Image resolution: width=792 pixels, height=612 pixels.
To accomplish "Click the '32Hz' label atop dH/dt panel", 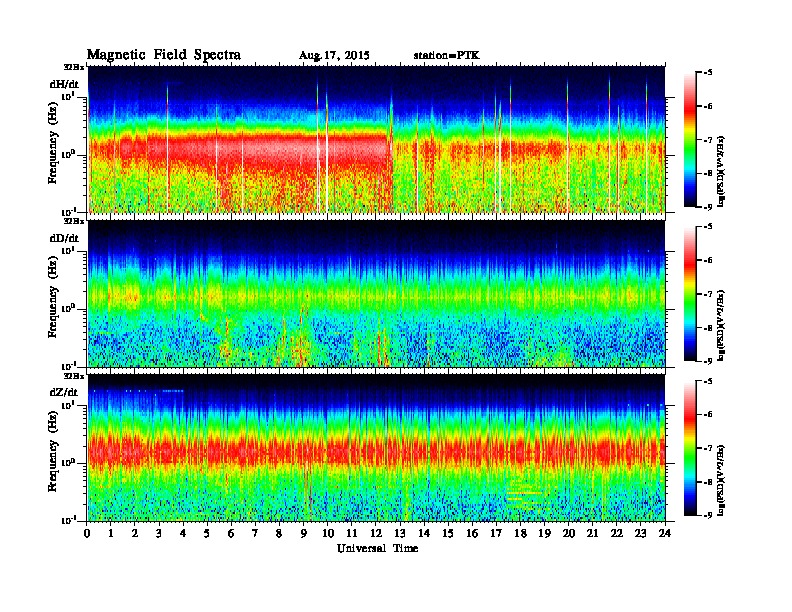I will tap(74, 67).
